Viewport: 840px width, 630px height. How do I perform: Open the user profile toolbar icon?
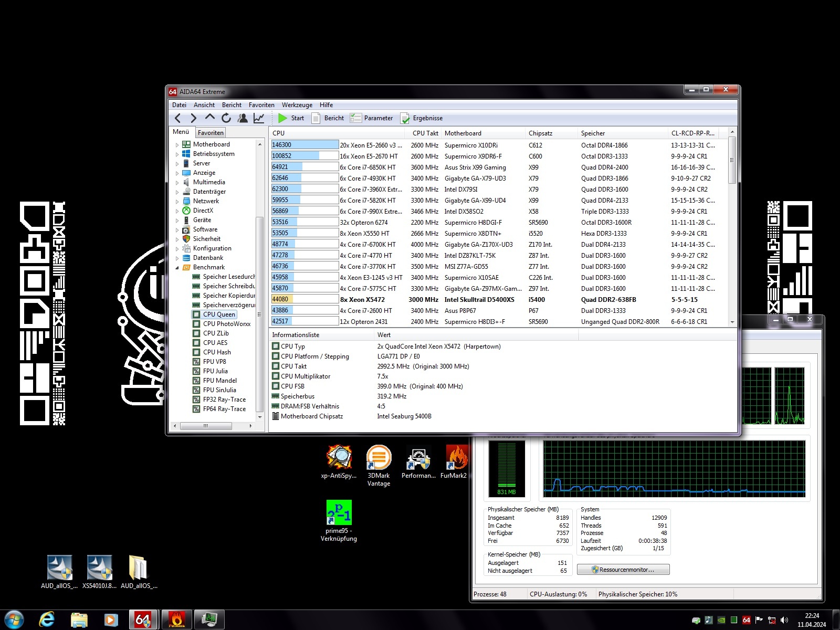(x=243, y=118)
